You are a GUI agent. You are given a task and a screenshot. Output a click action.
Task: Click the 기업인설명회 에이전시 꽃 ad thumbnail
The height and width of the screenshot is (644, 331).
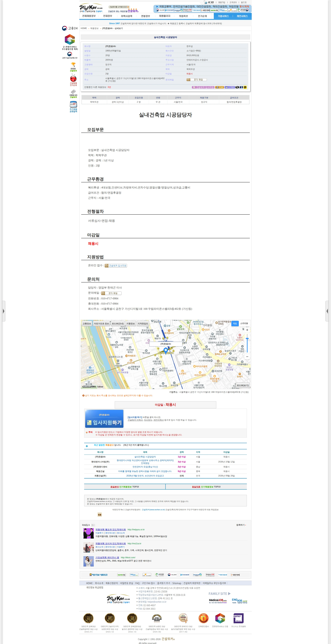coord(88,561)
